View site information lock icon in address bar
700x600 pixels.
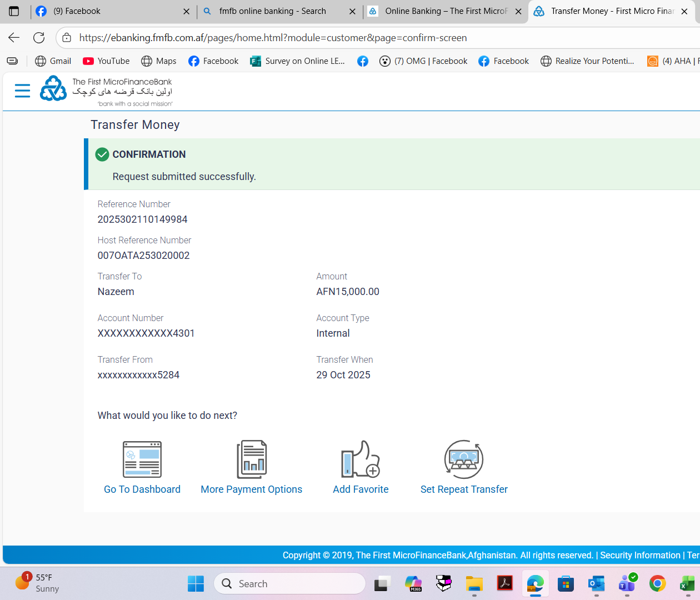[67, 38]
